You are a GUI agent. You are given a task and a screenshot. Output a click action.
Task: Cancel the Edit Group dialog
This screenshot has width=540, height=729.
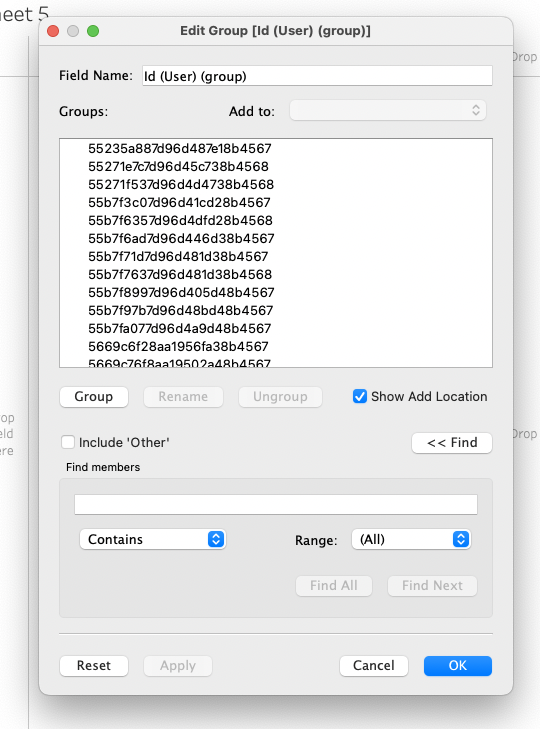[x=374, y=665]
